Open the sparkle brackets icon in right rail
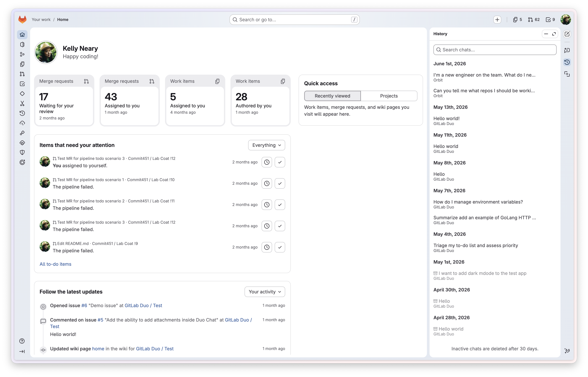Viewport: 588px width, 377px height. (x=567, y=74)
